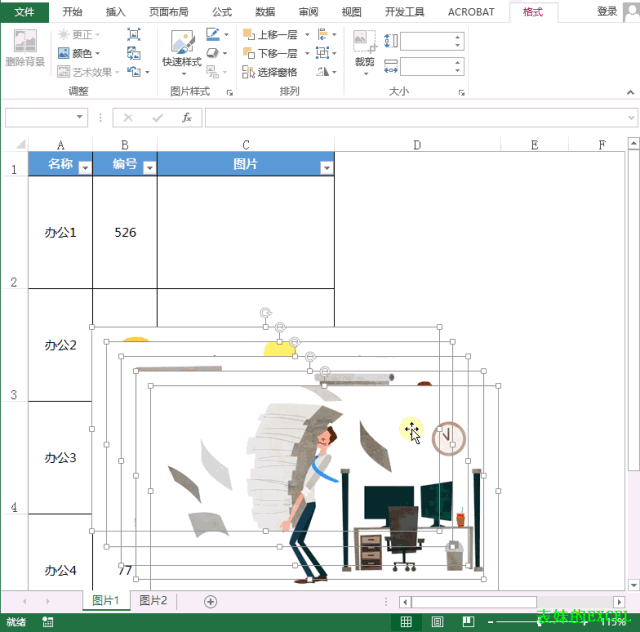Increase shape height with up stepper
The width and height of the screenshot is (640, 632).
point(458,37)
